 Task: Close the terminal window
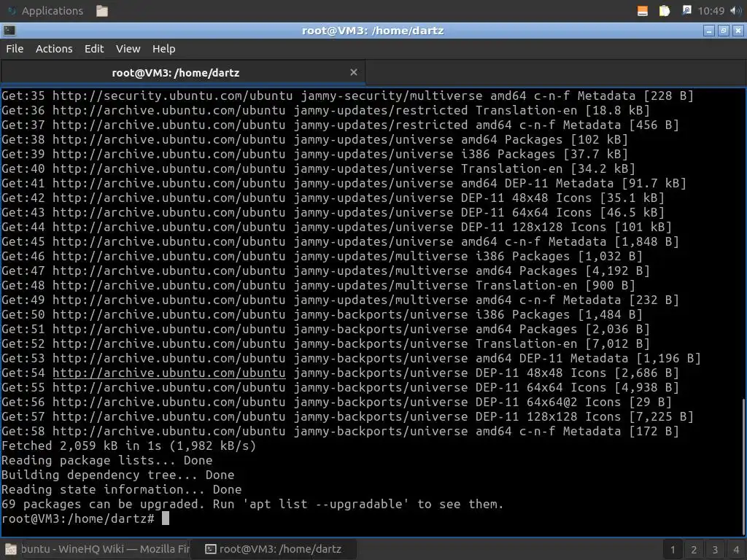tap(738, 31)
